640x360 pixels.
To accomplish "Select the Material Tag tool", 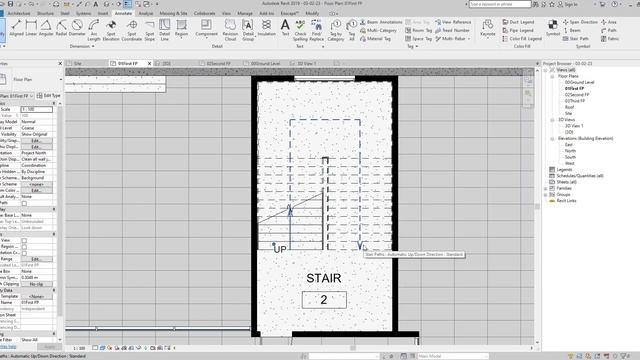I will [x=375, y=39].
